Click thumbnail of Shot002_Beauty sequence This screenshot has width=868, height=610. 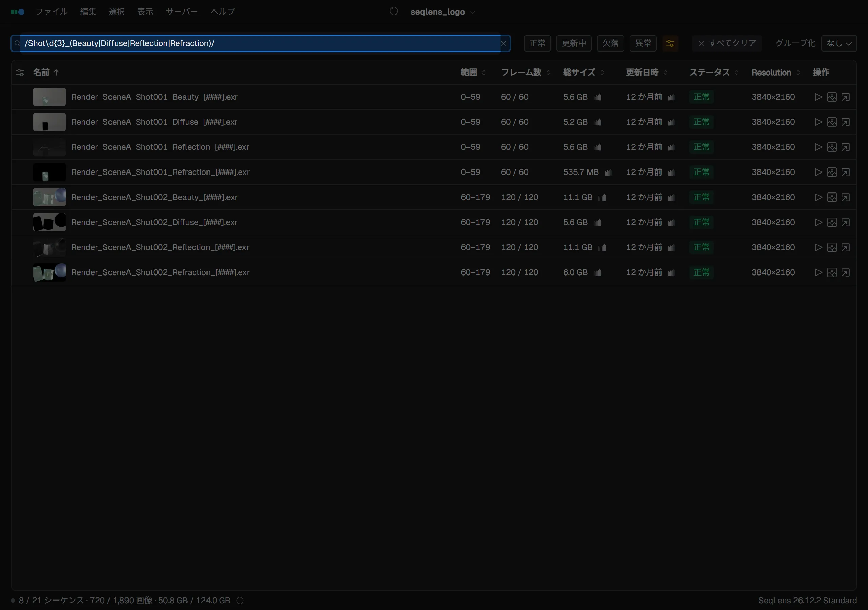(50, 197)
